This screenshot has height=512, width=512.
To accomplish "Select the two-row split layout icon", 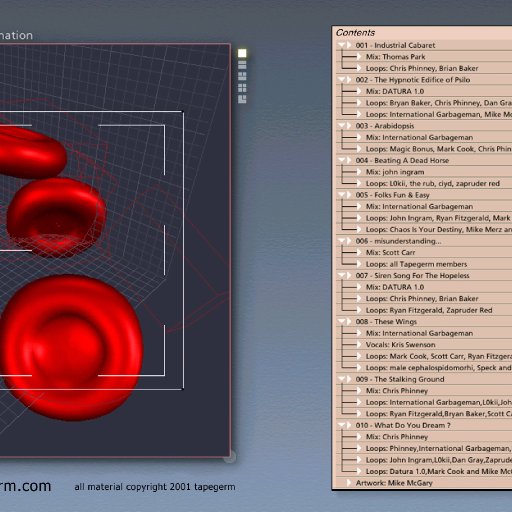I will pyautogui.click(x=242, y=65).
